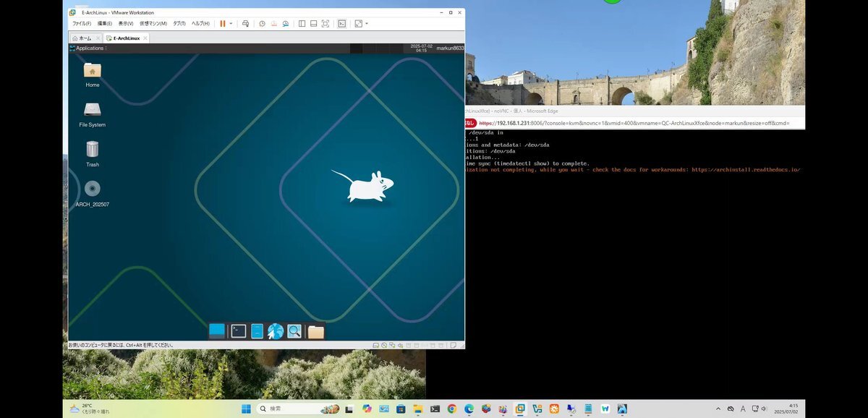
Task: Open the 編集(E) menu in VMware
Action: tap(106, 24)
